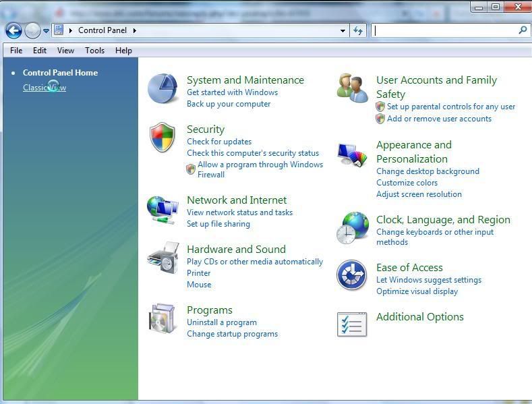Open System and Maintenance category heading
This screenshot has width=532, height=404.
pyautogui.click(x=245, y=80)
